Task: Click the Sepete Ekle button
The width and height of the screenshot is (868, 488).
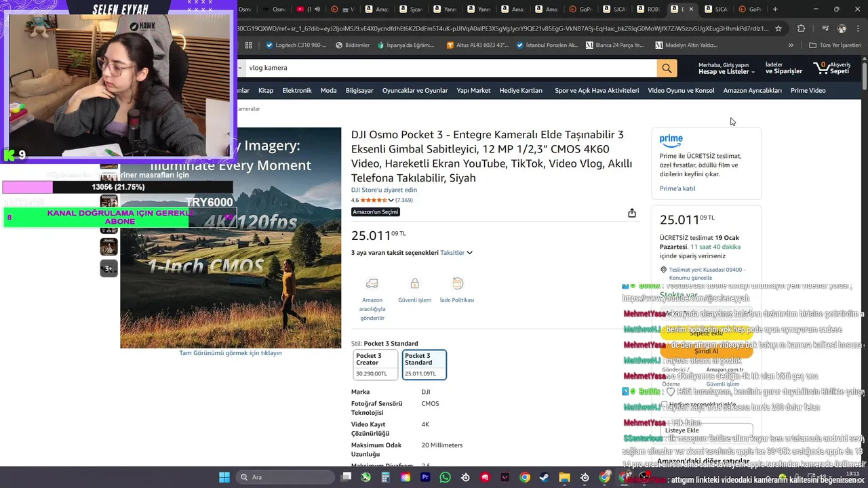Action: coord(706,333)
